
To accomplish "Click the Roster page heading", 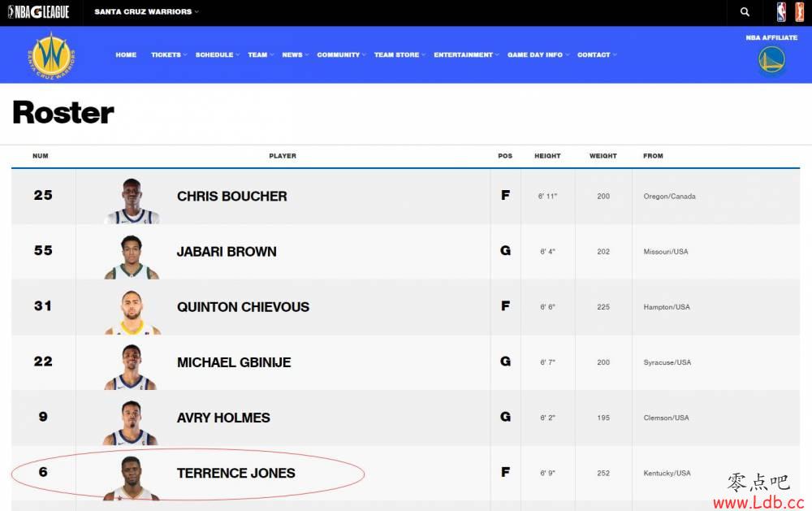I will (63, 112).
